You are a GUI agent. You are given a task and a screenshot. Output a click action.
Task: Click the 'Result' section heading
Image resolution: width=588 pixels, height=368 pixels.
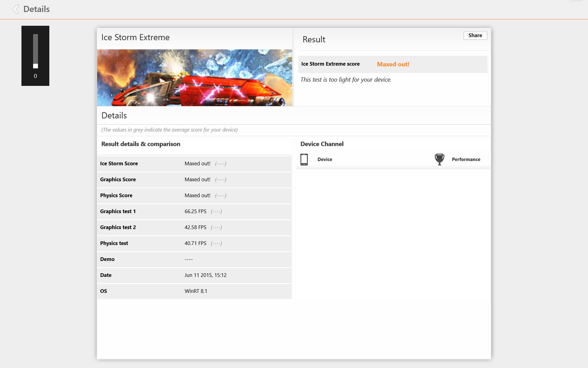314,40
